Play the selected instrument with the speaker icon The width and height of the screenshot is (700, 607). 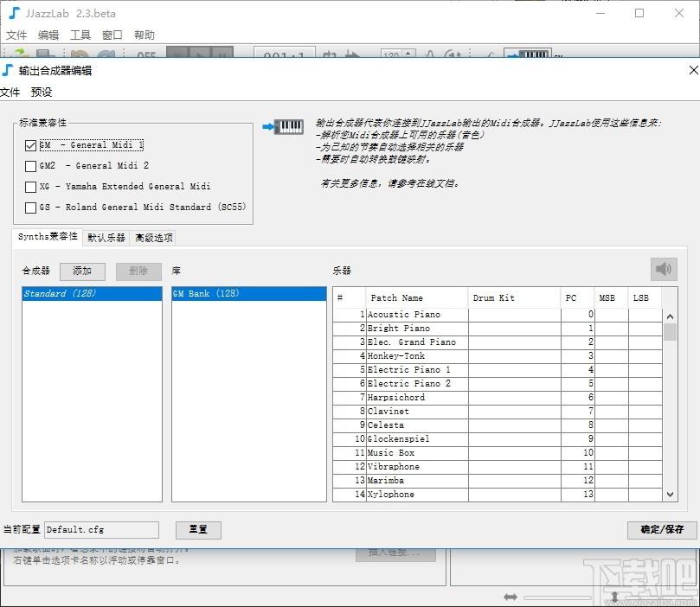click(664, 269)
